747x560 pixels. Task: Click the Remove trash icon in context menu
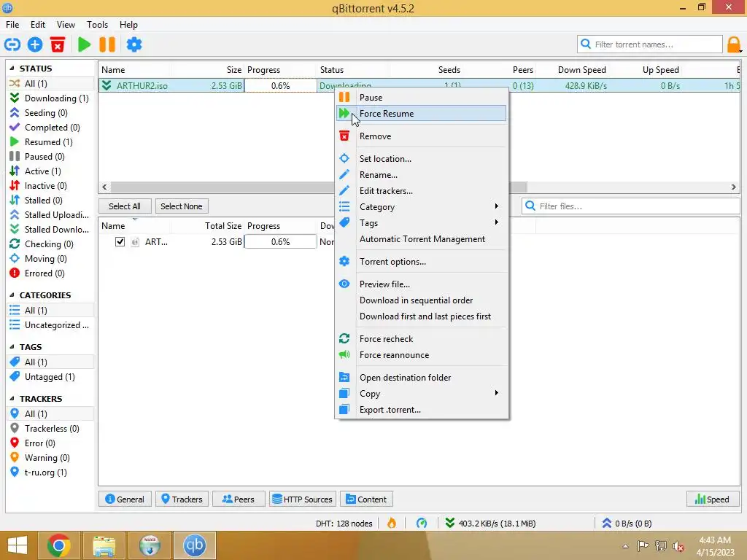pos(344,136)
